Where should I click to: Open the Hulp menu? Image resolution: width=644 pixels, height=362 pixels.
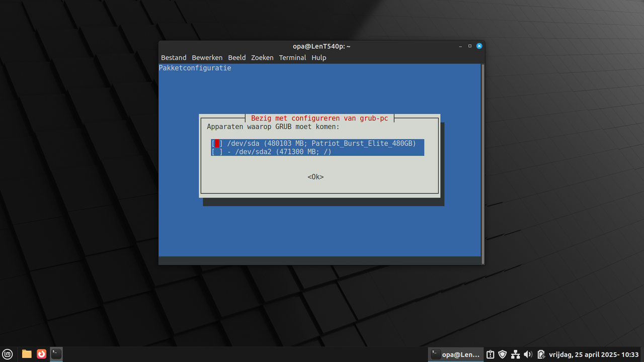(319, 58)
